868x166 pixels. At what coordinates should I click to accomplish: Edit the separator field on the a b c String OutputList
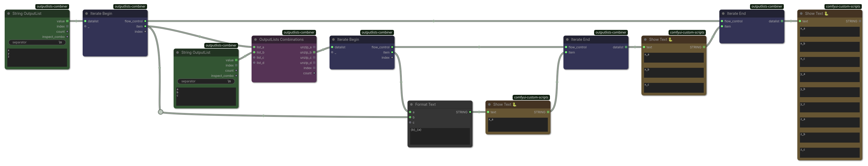tap(206, 81)
